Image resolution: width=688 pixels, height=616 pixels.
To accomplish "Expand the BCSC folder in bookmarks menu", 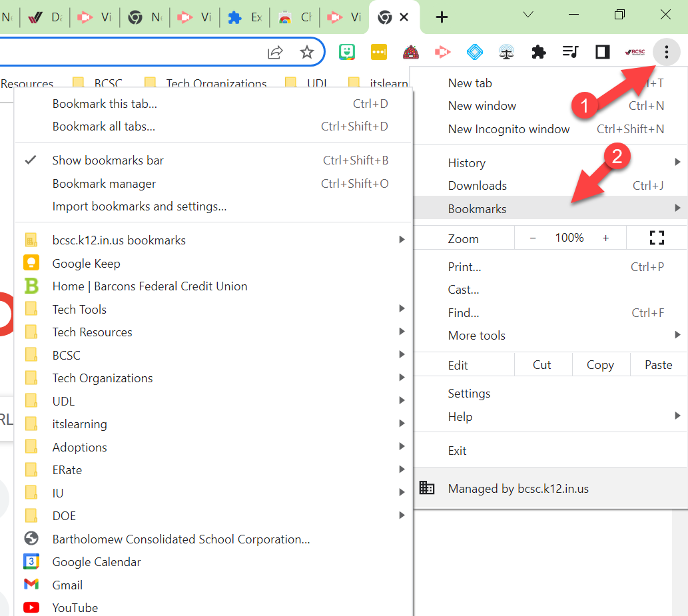I will click(214, 356).
